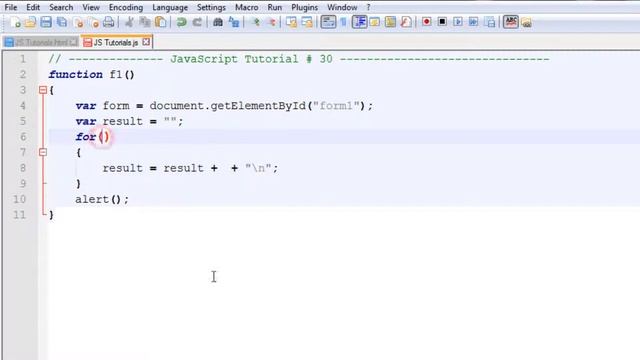Open the Window menu
This screenshot has width=640, height=360.
pos(342,7)
